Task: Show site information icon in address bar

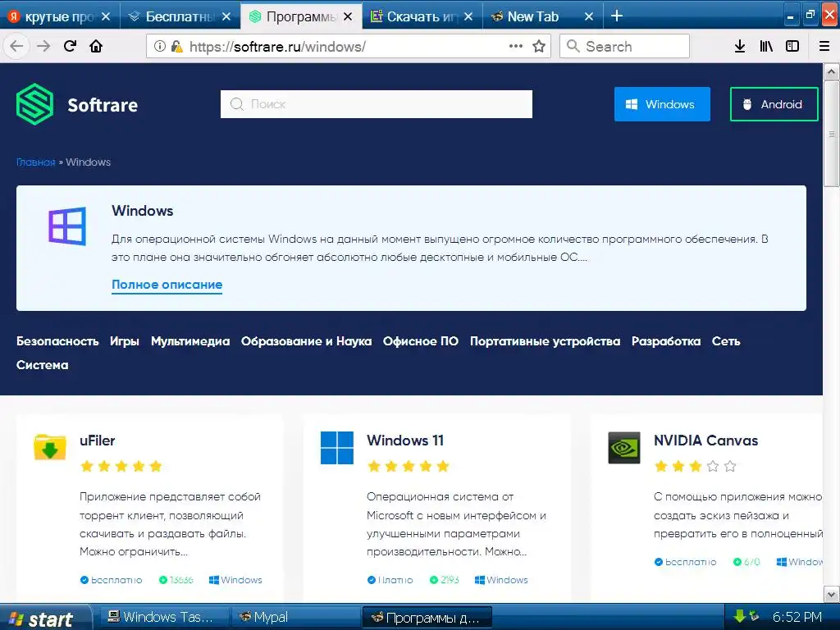Action: [160, 46]
